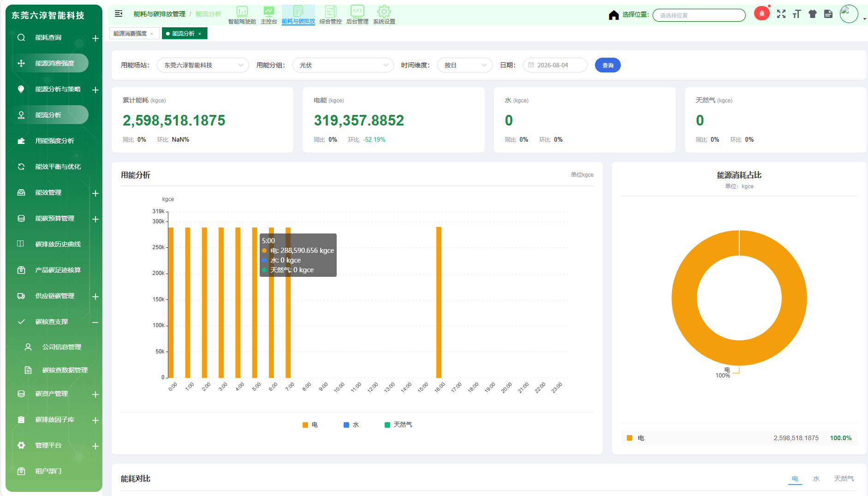Expand the 能耗查询 sidebar menu

click(x=95, y=38)
